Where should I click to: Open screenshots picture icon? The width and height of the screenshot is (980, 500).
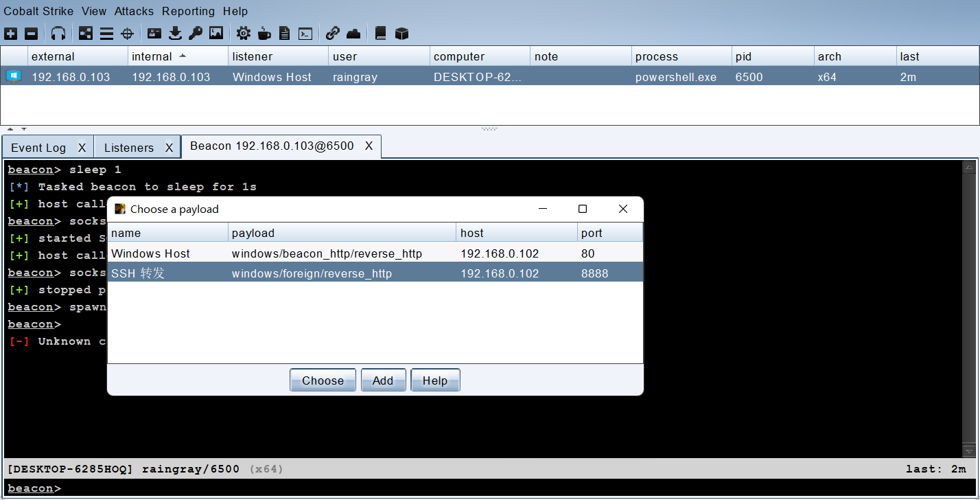[x=216, y=33]
